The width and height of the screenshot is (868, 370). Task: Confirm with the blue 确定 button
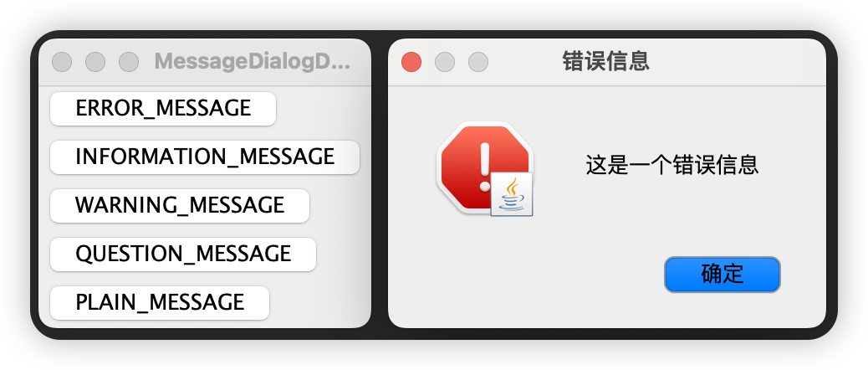point(722,275)
